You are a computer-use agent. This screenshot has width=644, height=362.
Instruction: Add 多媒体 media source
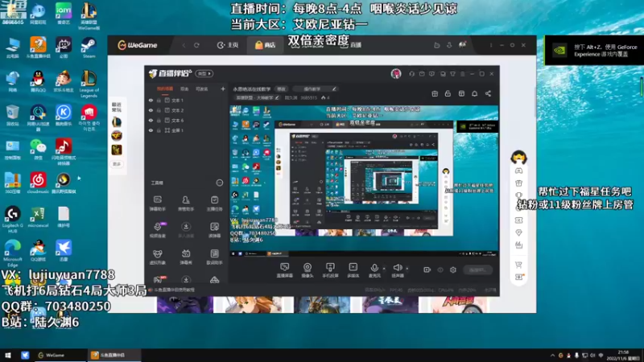pos(353,270)
